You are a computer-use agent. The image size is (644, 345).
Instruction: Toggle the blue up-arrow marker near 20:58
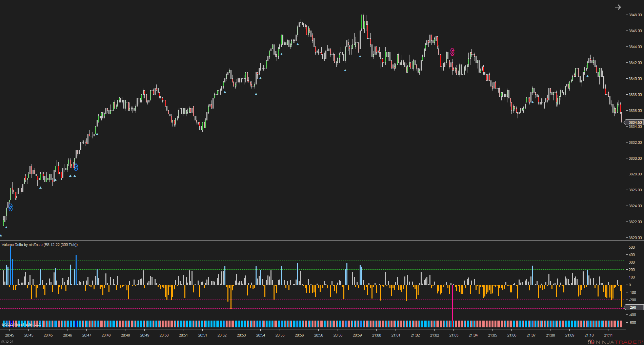(345, 71)
